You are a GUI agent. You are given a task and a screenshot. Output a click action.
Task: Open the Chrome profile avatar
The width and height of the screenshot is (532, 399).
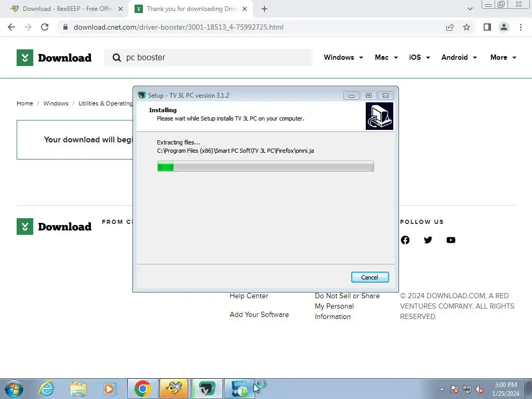504,27
